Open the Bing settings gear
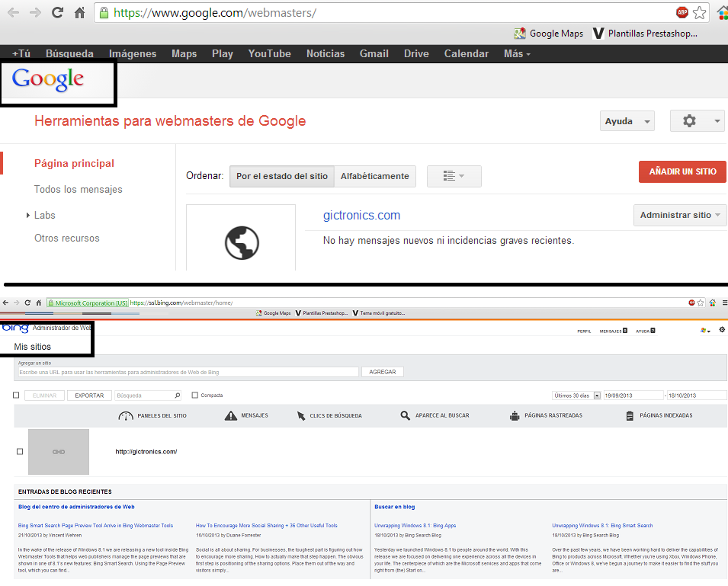728x586 pixels. pyautogui.click(x=722, y=330)
